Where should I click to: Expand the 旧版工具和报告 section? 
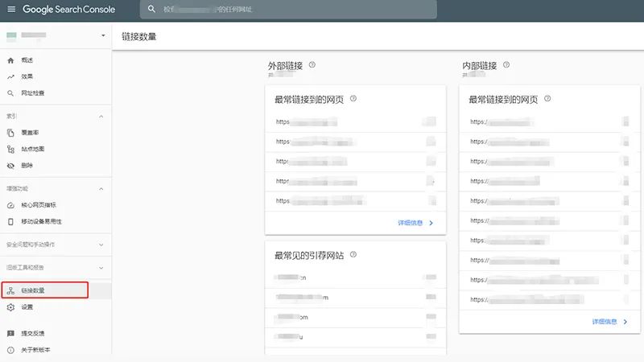101,268
